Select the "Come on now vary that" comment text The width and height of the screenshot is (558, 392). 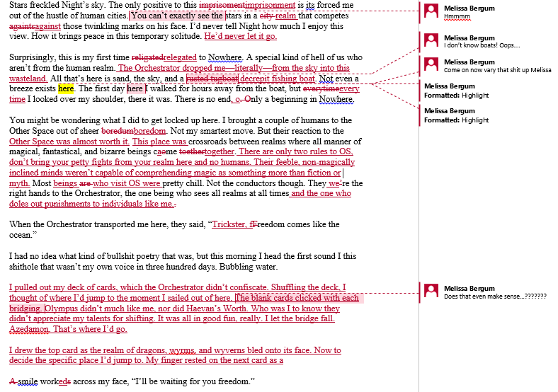496,70
